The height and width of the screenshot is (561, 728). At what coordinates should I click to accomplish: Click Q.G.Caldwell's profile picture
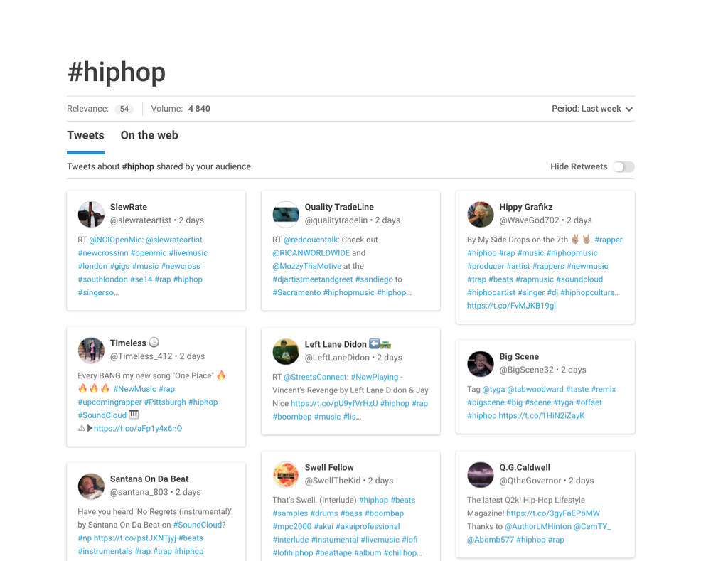point(481,474)
